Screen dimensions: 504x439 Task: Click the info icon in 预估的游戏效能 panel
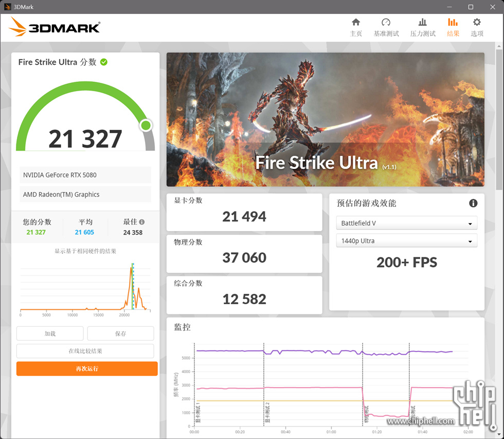[473, 203]
